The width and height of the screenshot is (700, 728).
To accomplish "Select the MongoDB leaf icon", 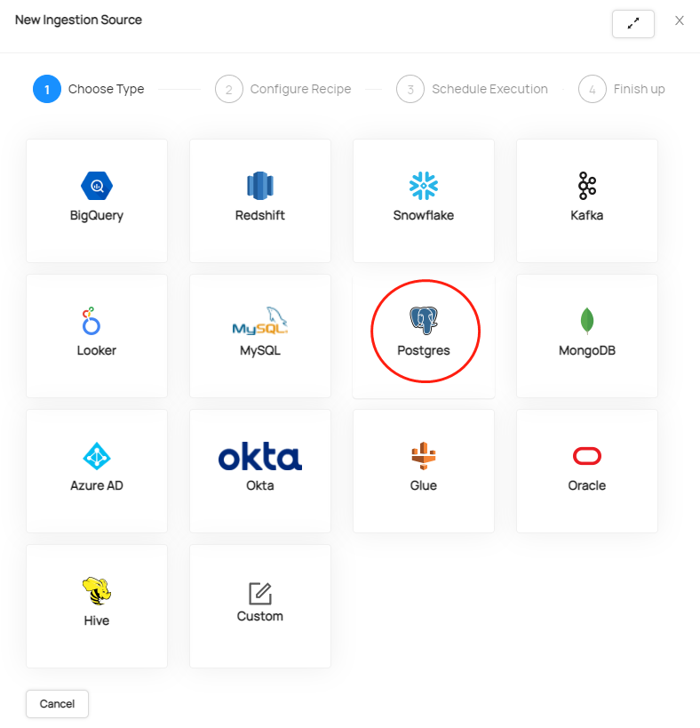I will [586, 321].
